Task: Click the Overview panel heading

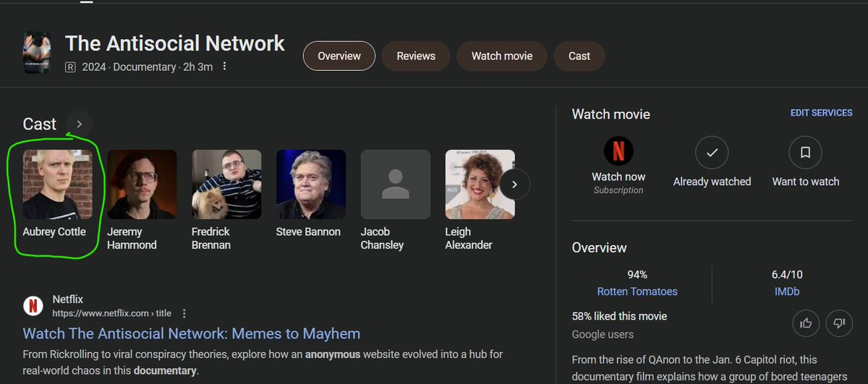Action: point(600,247)
